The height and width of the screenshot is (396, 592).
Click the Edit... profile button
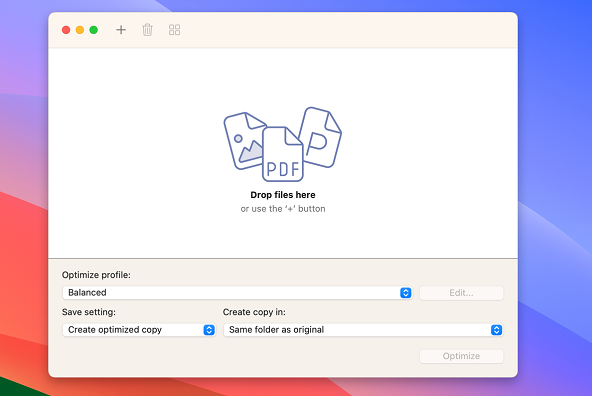pos(461,293)
